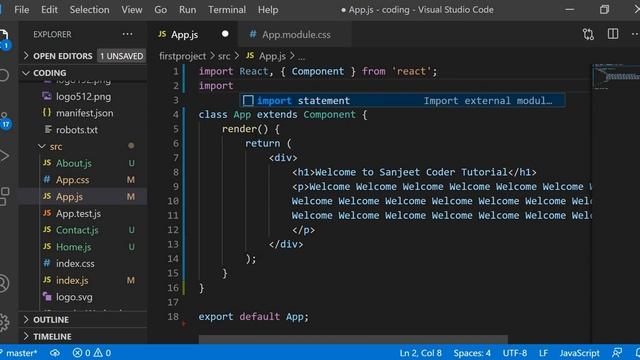Show errors count in status bar

pyautogui.click(x=82, y=353)
